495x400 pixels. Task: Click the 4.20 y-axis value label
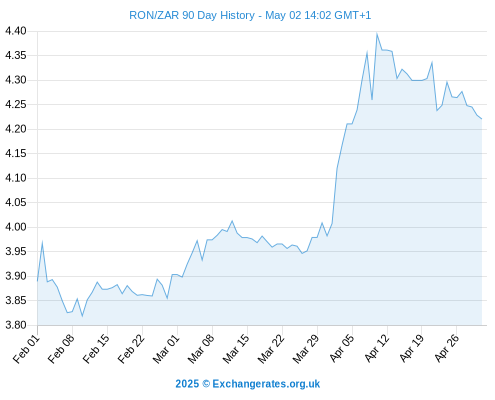pyautogui.click(x=16, y=129)
